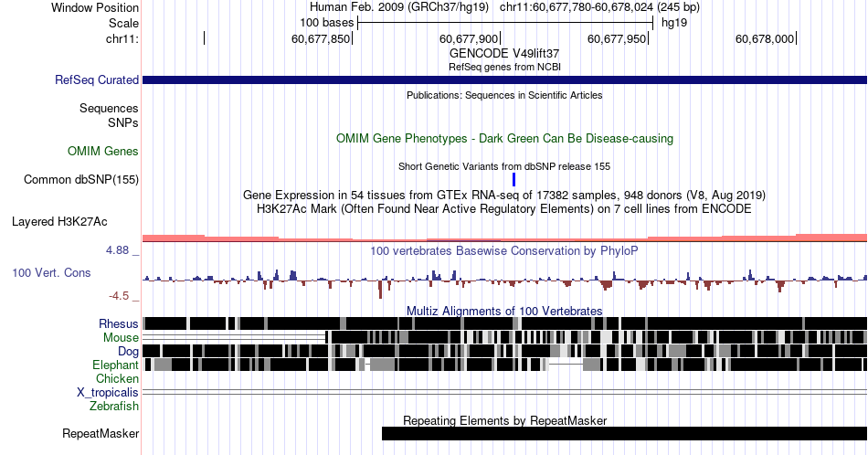Click the Rhesus alignment blocks row
The height and width of the screenshot is (455, 868).
(x=505, y=323)
